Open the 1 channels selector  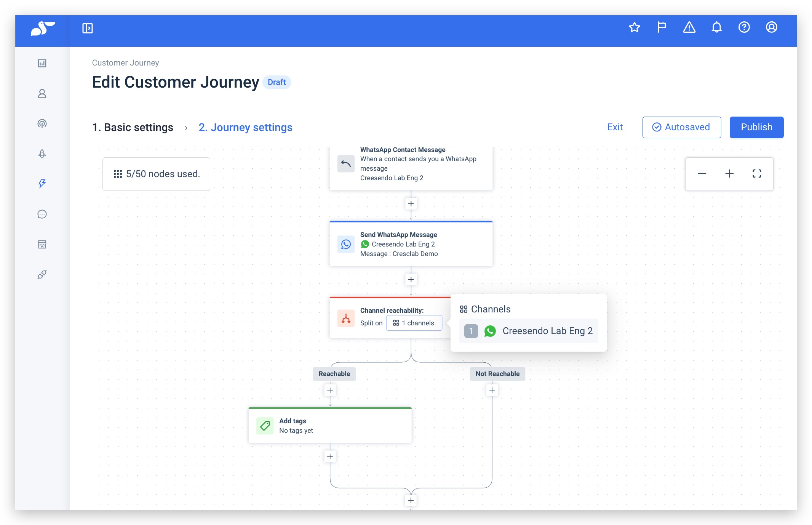coord(414,323)
